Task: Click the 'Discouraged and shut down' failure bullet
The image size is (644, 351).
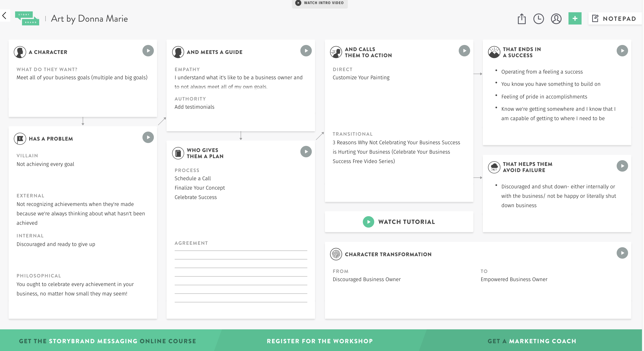Action: click(x=559, y=196)
